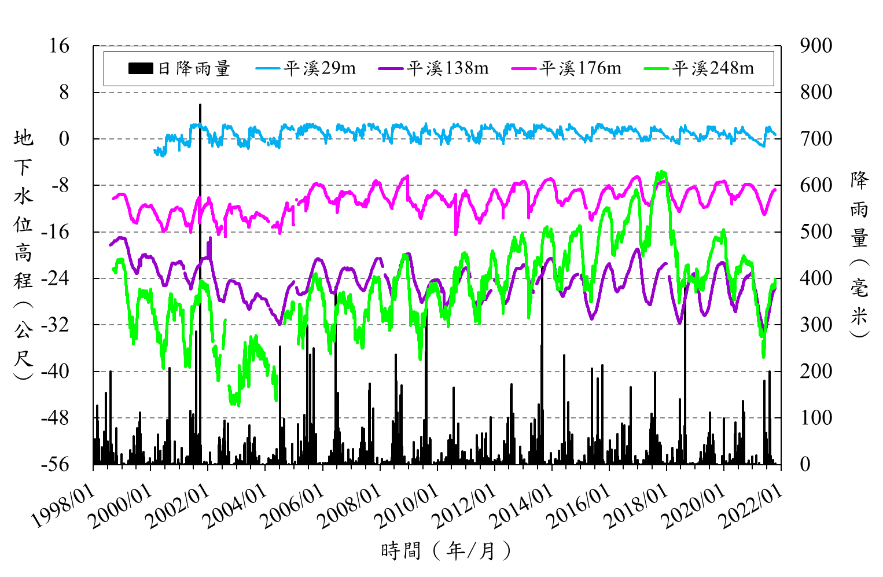Select the 平溪176m legend text
This screenshot has height=577, width=883.
tap(580, 69)
